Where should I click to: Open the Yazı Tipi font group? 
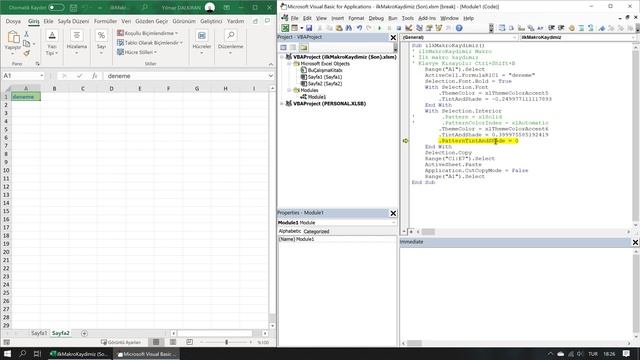tap(52, 42)
